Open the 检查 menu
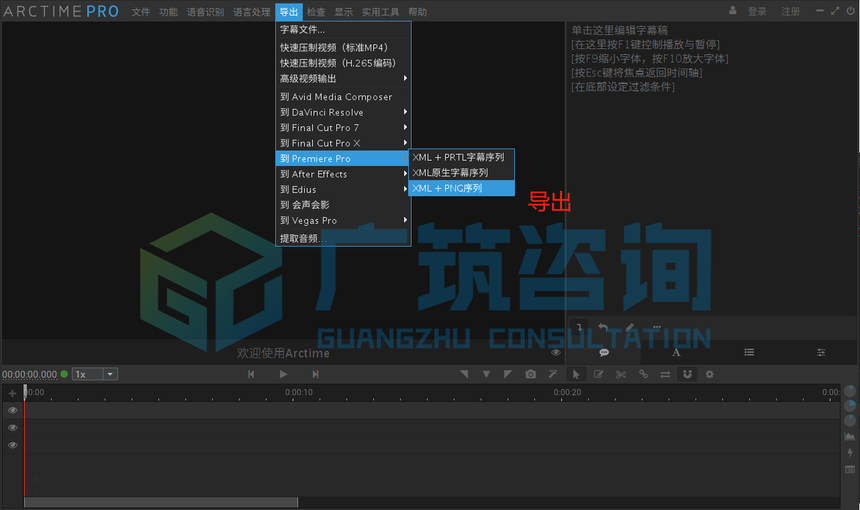The height and width of the screenshot is (510, 860). pyautogui.click(x=316, y=12)
